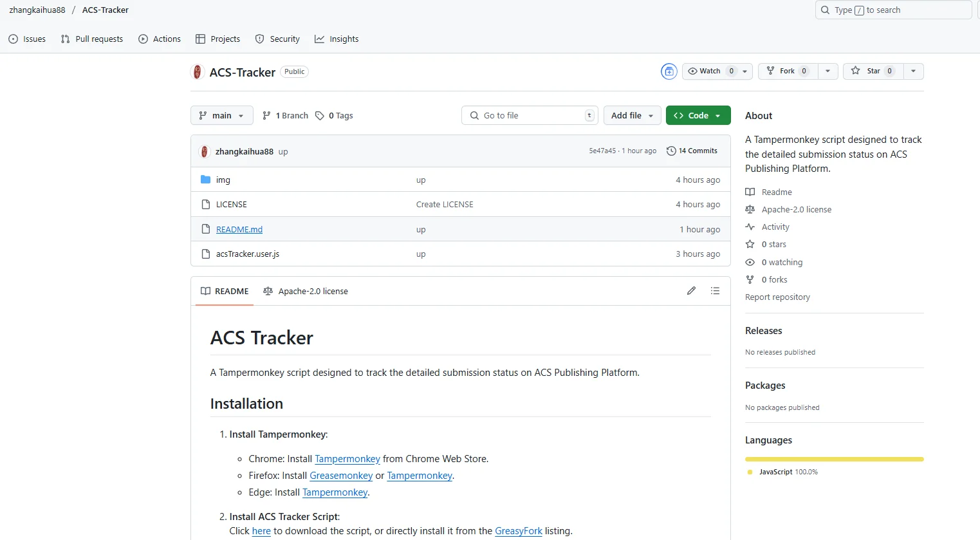Open the Projects tab
The width and height of the screenshot is (980, 540).
[x=217, y=39]
